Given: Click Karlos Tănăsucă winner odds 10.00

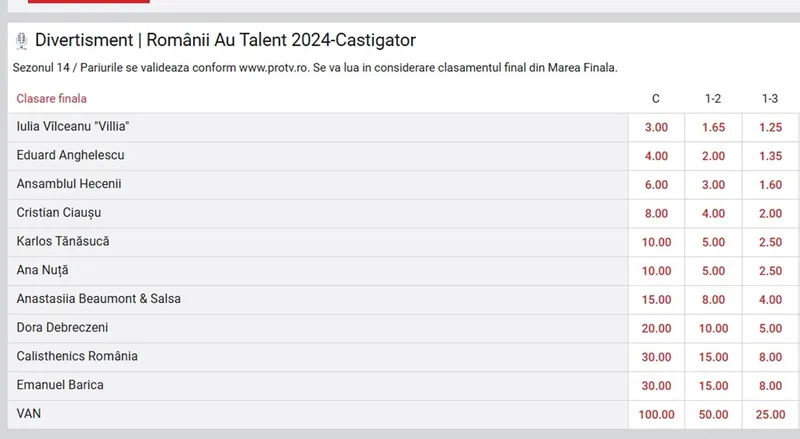Looking at the screenshot, I should pyautogui.click(x=656, y=242).
